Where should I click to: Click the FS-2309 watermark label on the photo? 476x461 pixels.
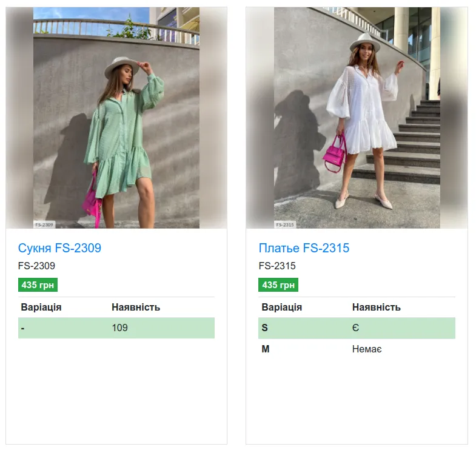[44, 224]
